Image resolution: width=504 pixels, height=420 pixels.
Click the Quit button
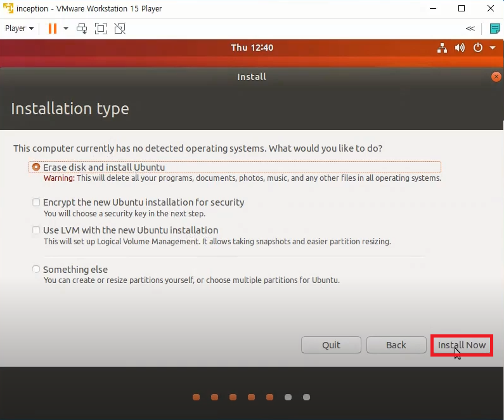(x=331, y=345)
